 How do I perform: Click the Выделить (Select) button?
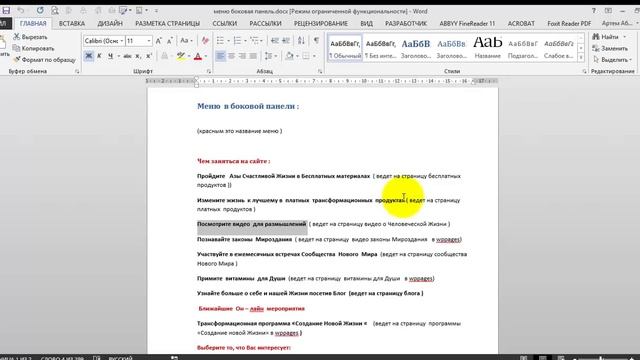(612, 60)
